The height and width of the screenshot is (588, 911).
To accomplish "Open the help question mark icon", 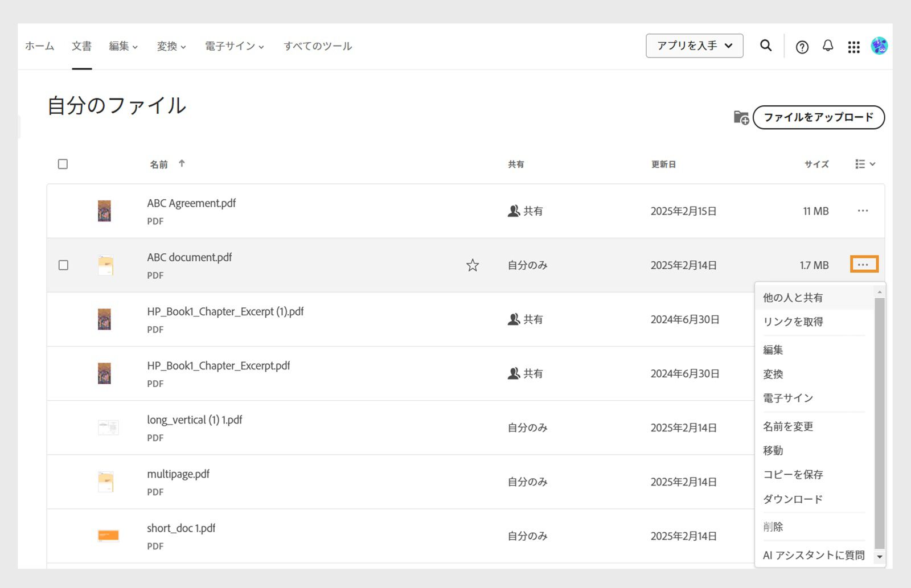I will tap(802, 47).
